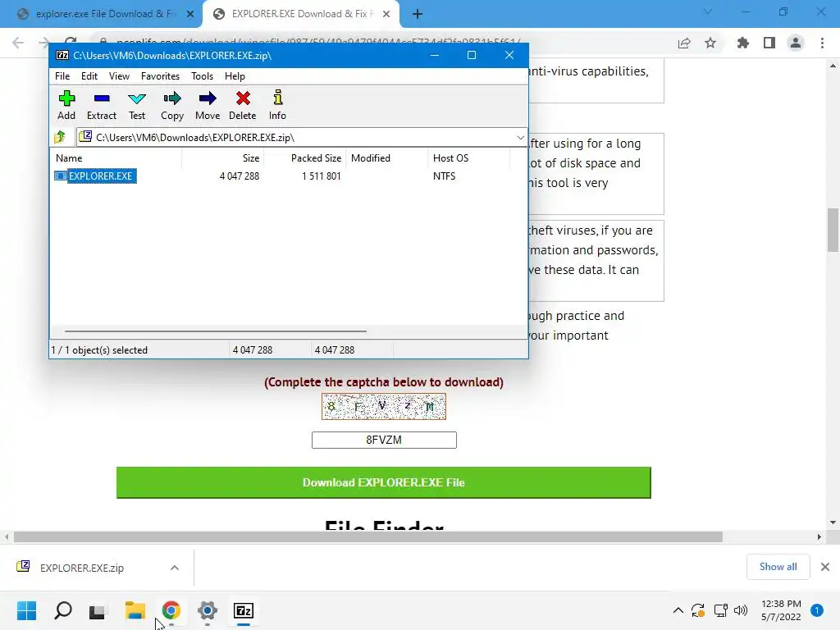The image size is (840, 630).
Task: Open the Edit menu in 7-Zip
Action: click(x=89, y=76)
